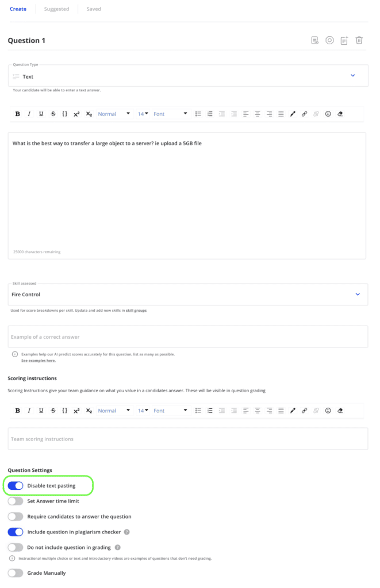Apply strikethrough in scoring instructions toolbar
This screenshot has height=588, width=380.
[53, 410]
